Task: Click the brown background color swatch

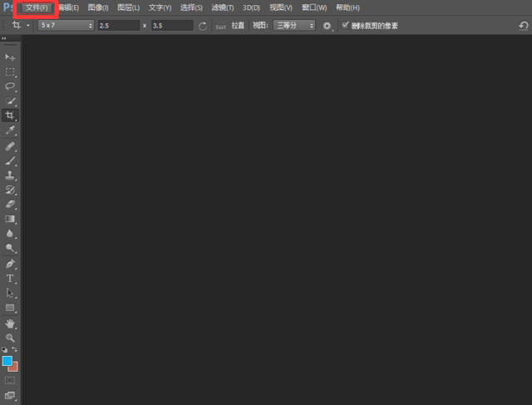Action: coord(15,368)
